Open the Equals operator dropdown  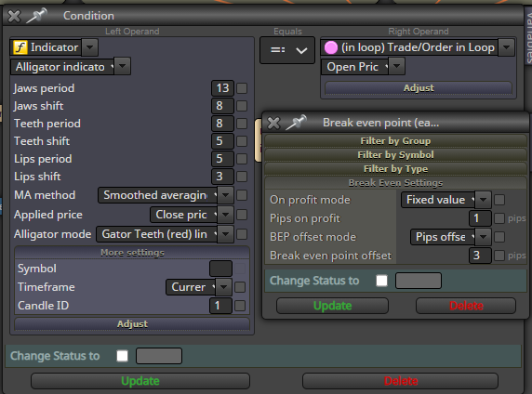coord(287,50)
